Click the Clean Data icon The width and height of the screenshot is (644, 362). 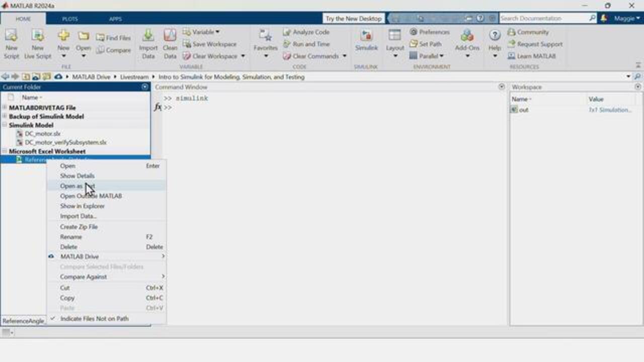point(170,36)
